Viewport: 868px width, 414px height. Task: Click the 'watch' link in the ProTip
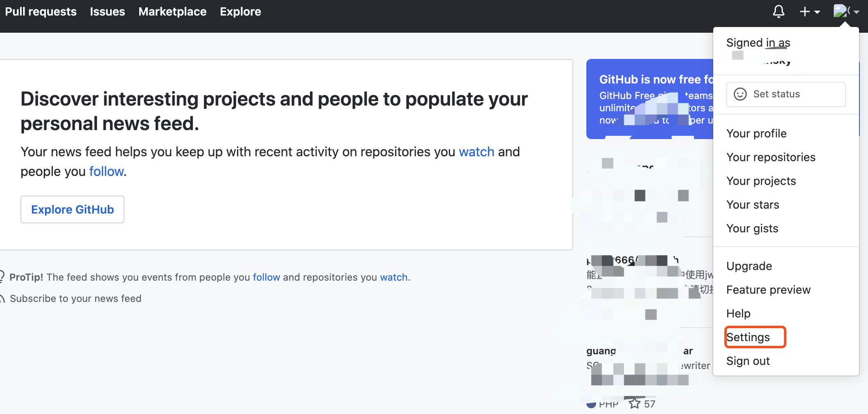pos(393,277)
